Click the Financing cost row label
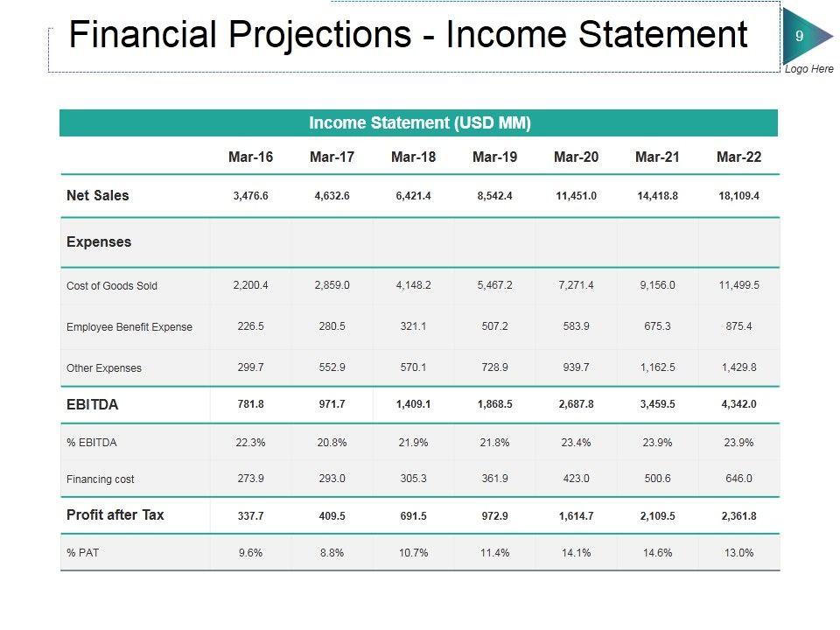This screenshot has height=630, width=840. 101,479
